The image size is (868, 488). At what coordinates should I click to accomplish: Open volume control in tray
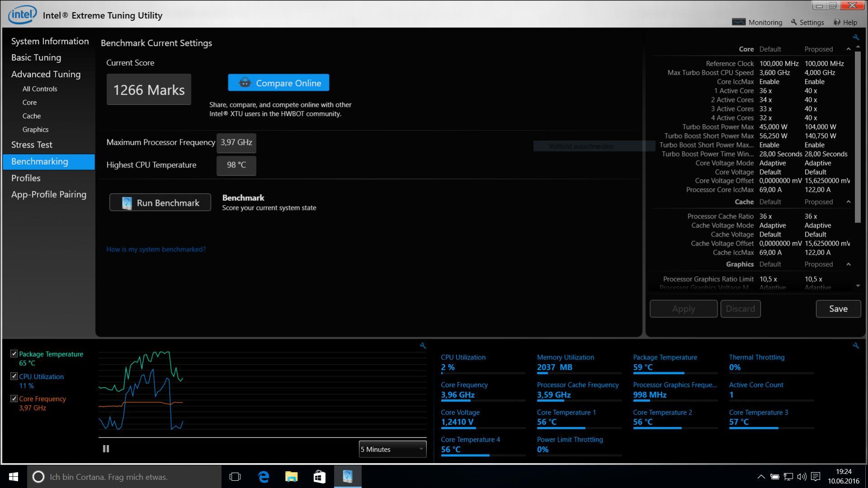(x=802, y=477)
